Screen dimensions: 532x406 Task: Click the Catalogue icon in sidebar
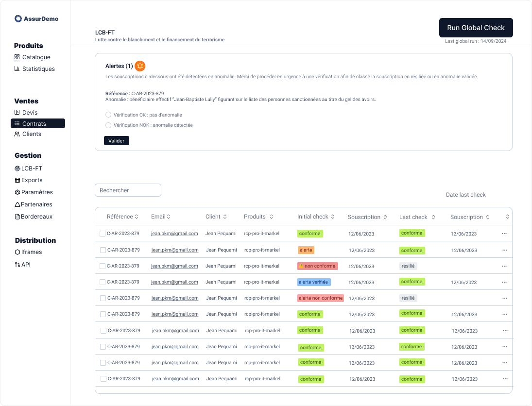point(17,57)
